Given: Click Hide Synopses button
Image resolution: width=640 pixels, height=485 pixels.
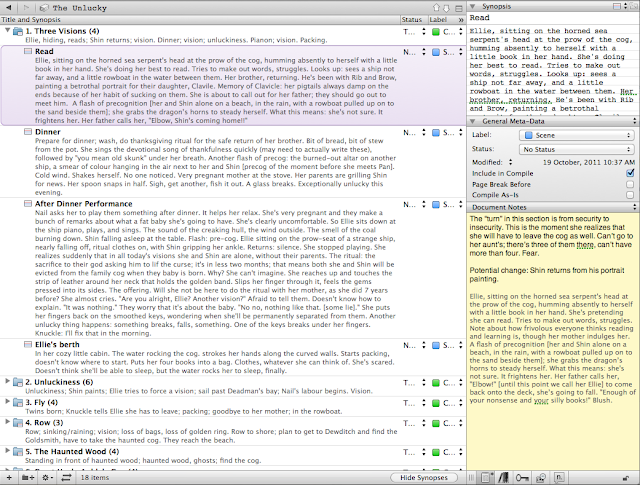Looking at the screenshot, I should pos(424,478).
